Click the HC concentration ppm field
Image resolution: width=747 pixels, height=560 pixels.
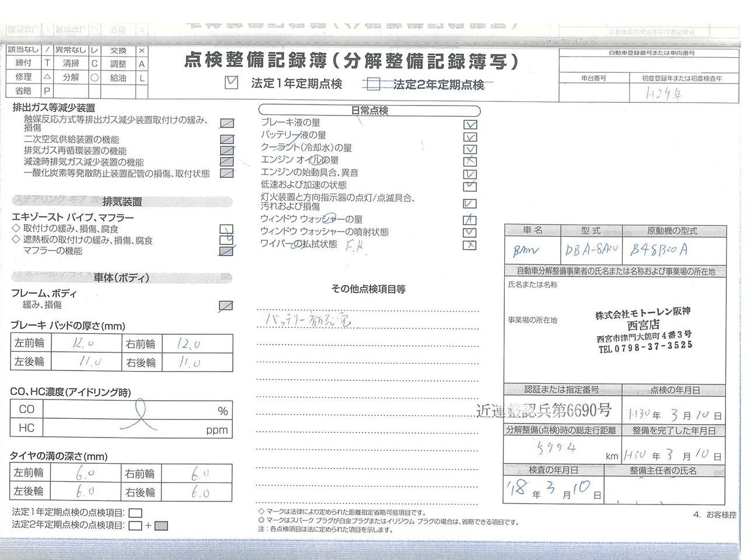(137, 428)
